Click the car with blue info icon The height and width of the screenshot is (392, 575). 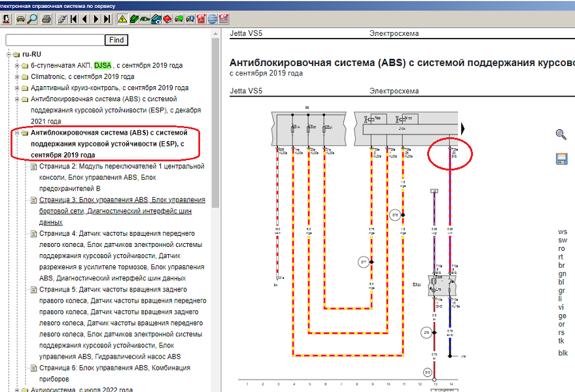coord(190,19)
